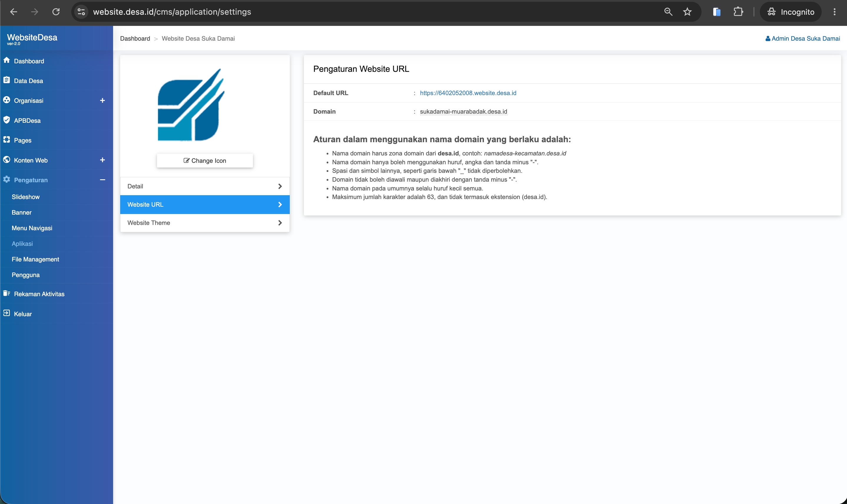
Task: Click the Change Icon button
Action: coord(205,161)
